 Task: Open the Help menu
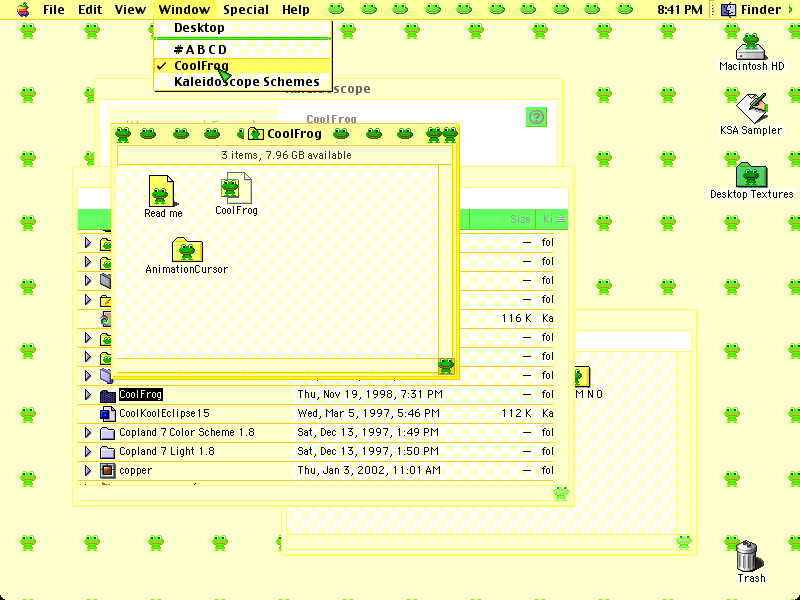pos(296,10)
